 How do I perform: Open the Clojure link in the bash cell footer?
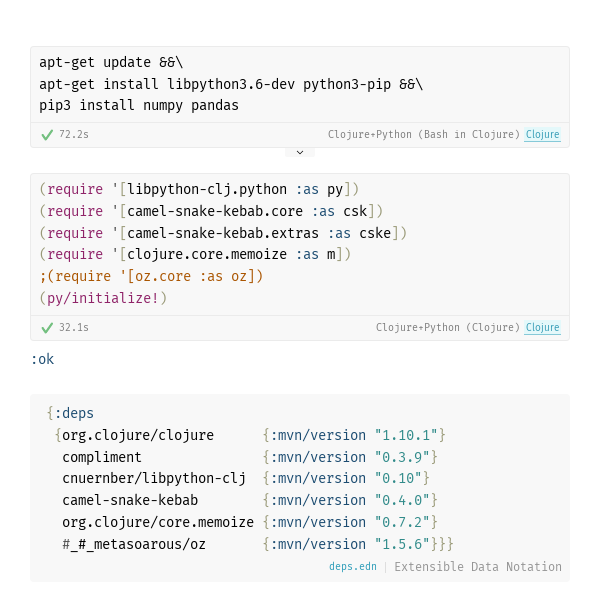coord(542,134)
